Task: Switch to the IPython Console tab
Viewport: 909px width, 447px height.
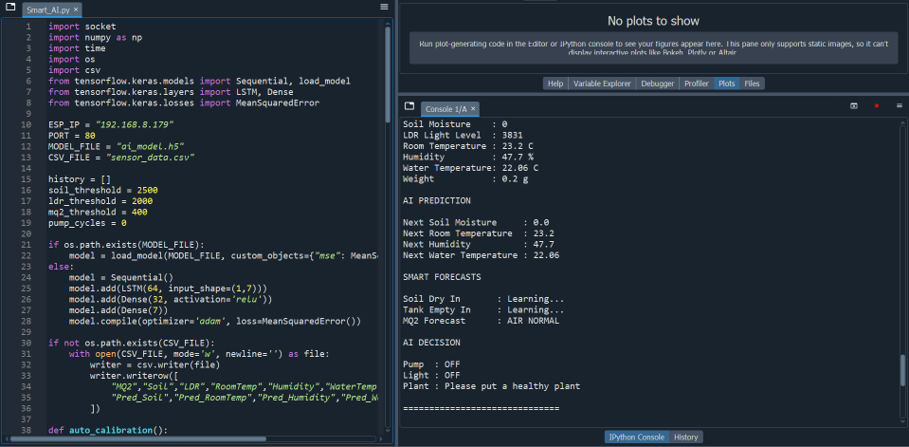Action: point(637,437)
